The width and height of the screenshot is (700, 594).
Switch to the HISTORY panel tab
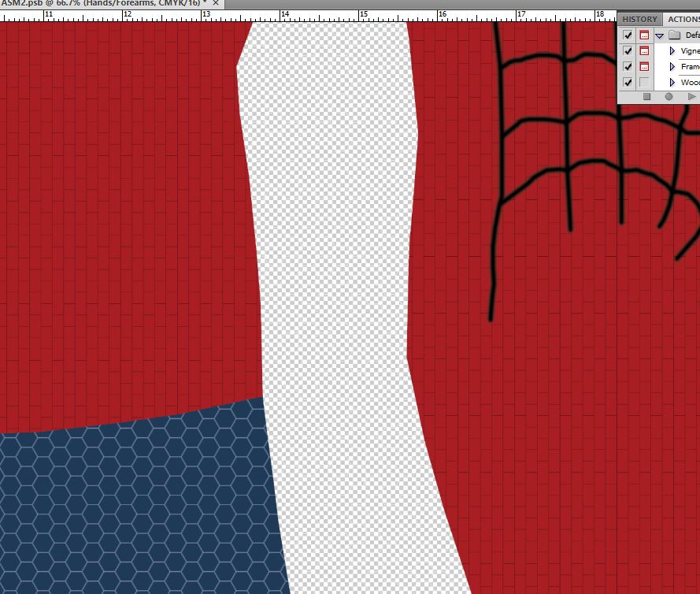pos(639,19)
